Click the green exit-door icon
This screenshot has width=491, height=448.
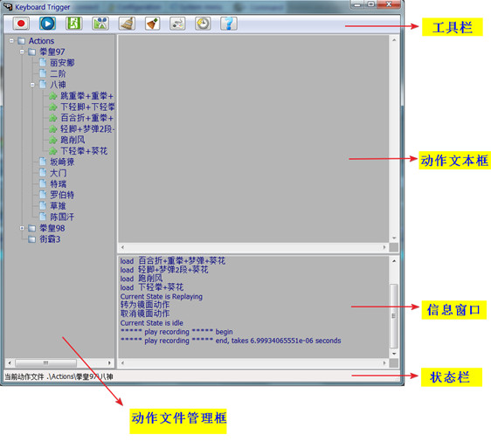click(74, 24)
